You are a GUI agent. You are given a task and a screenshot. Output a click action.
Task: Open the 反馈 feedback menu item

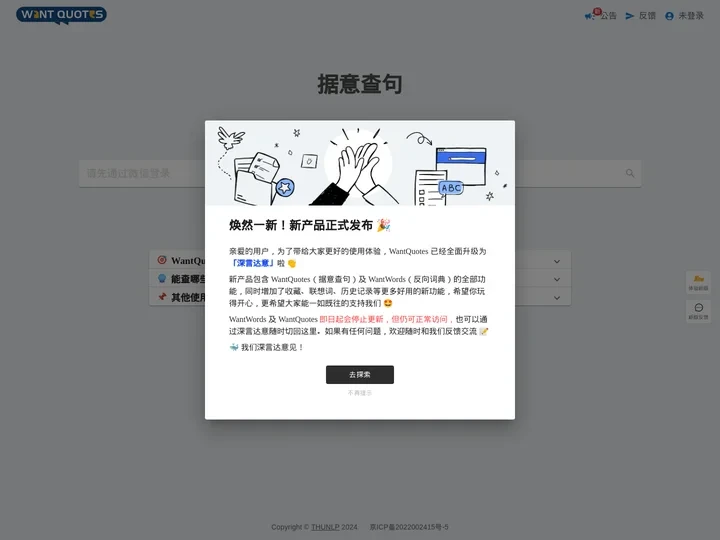pyautogui.click(x=647, y=16)
